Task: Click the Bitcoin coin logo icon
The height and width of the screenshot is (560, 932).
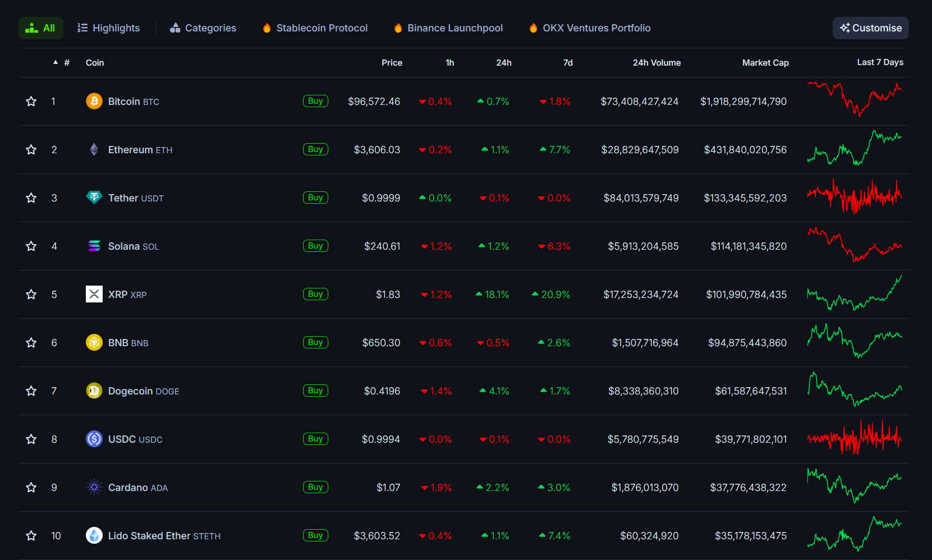Action: pos(94,102)
